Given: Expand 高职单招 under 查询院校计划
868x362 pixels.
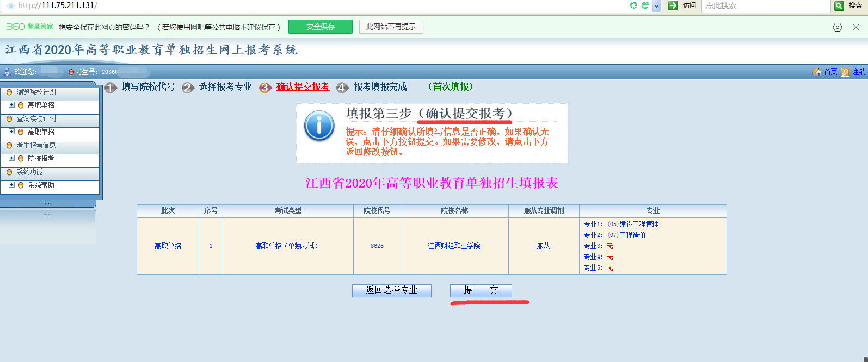Looking at the screenshot, I should point(11,132).
